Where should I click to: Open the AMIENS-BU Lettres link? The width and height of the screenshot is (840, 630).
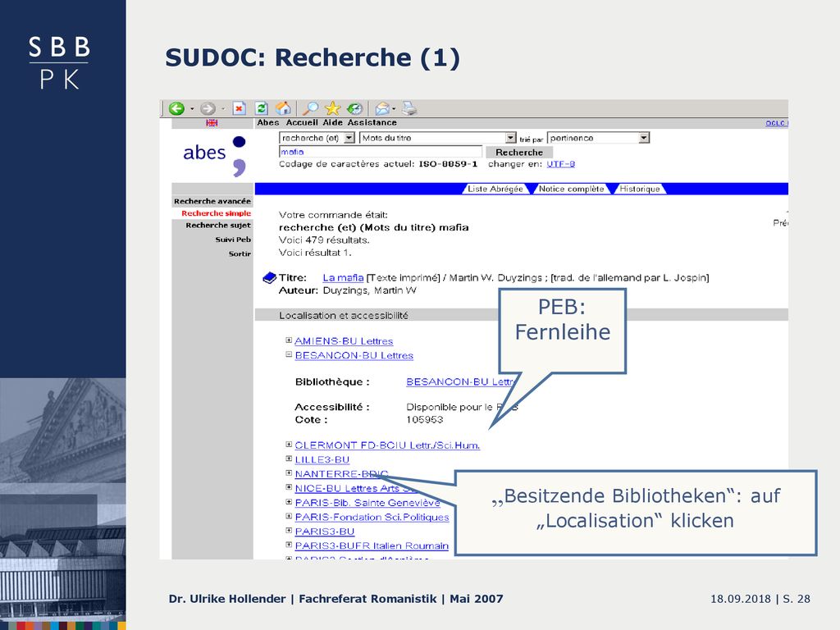coord(344,340)
